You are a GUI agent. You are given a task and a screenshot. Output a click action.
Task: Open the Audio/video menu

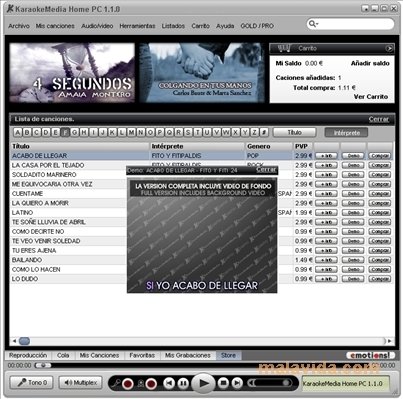pos(97,26)
